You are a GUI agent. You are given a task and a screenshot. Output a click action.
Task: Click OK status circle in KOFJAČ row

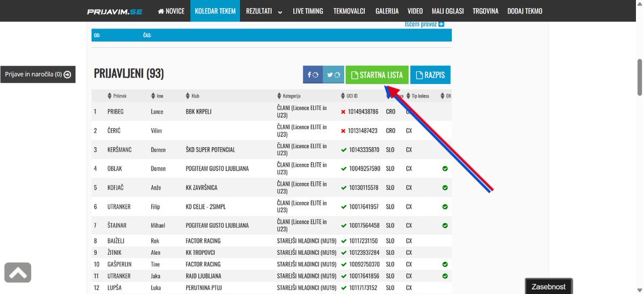point(445,188)
